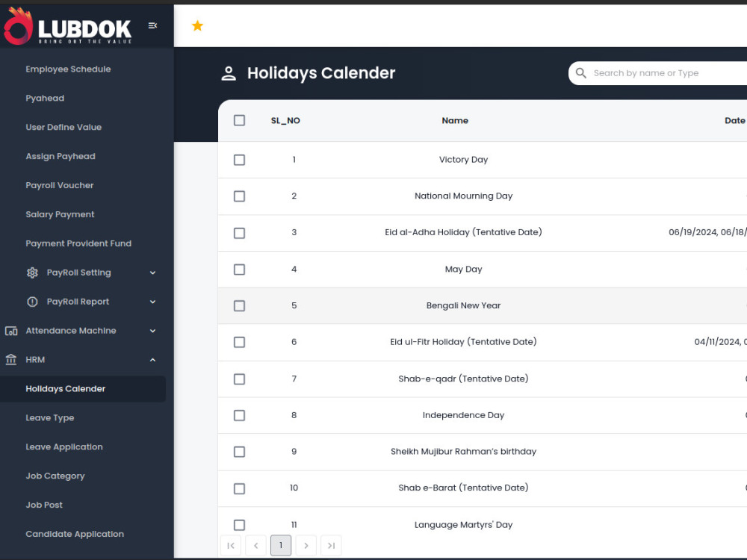Viewport: 747px width, 560px height.
Task: Check the Shab e-Barat row checkbox
Action: coord(240,488)
